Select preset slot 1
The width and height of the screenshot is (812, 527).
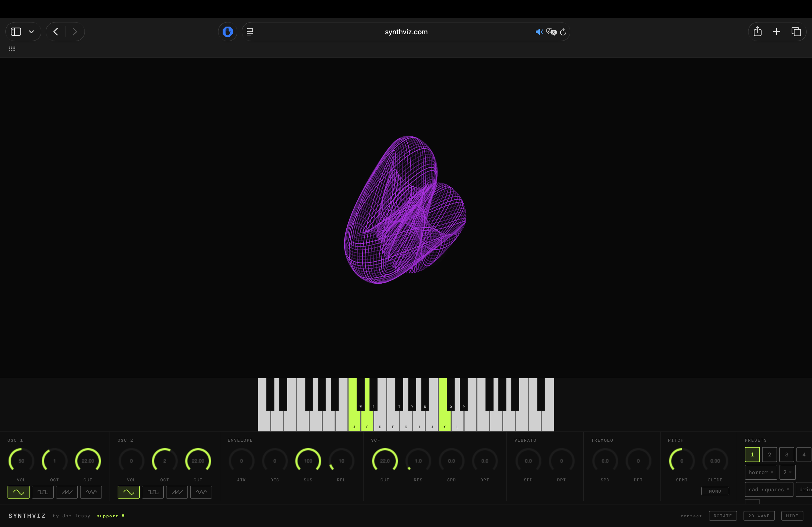click(x=752, y=454)
